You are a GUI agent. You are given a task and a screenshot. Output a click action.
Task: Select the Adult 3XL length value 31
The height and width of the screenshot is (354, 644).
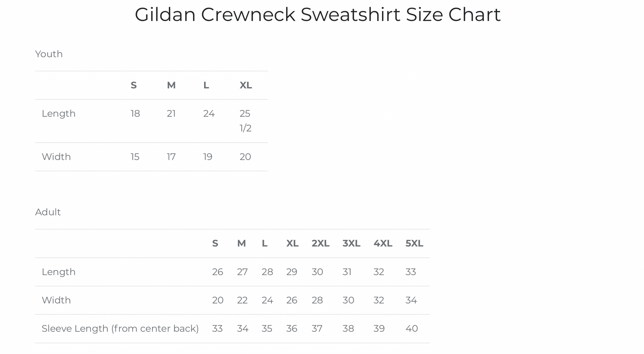pos(347,272)
